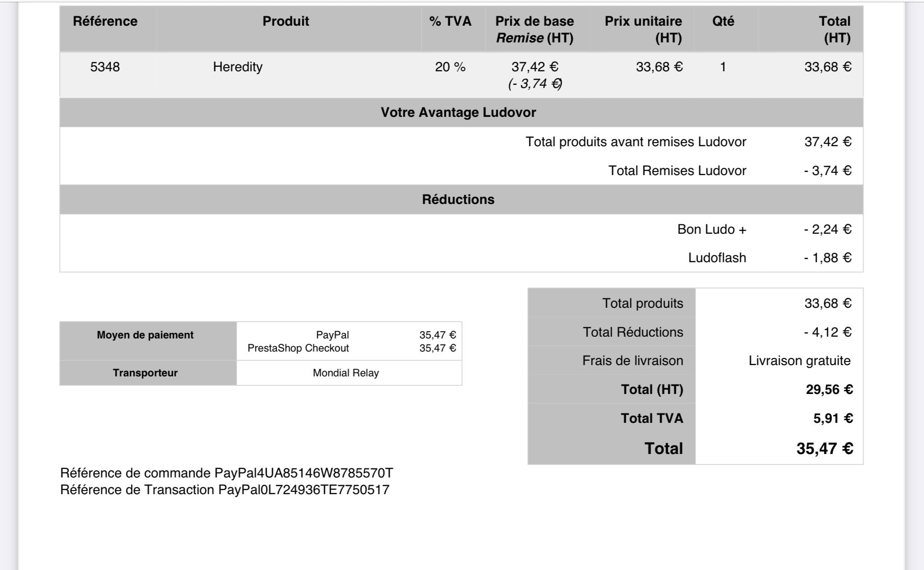Click the Réductions section heading

(458, 199)
